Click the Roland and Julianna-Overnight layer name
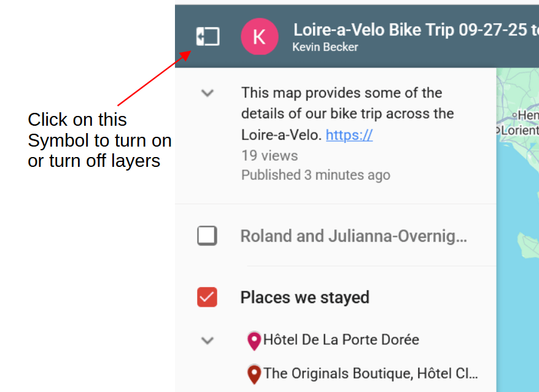The height and width of the screenshot is (392, 539). (354, 236)
